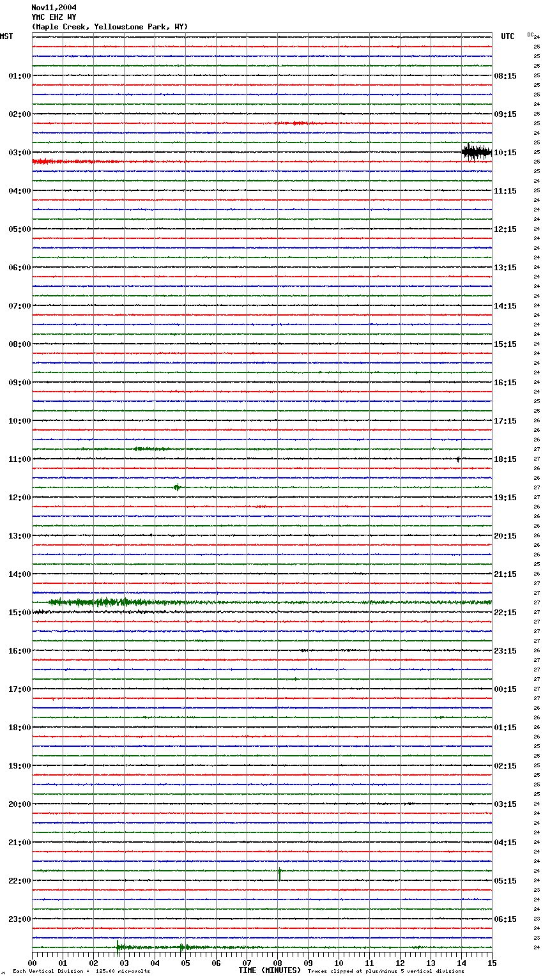Click the 14:15 UTC time label
This screenshot has height=980, width=543.
pos(505,306)
